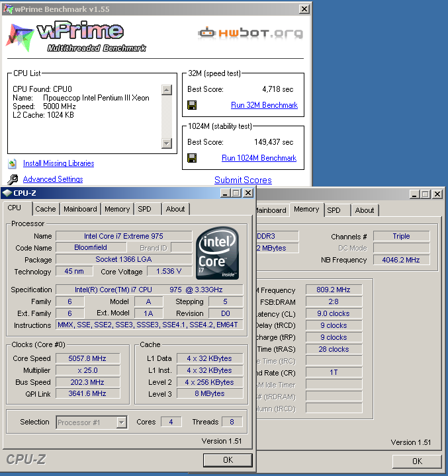This screenshot has width=448, height=476.
Task: Click the CPU List scroll down arrow
Action: 167,143
